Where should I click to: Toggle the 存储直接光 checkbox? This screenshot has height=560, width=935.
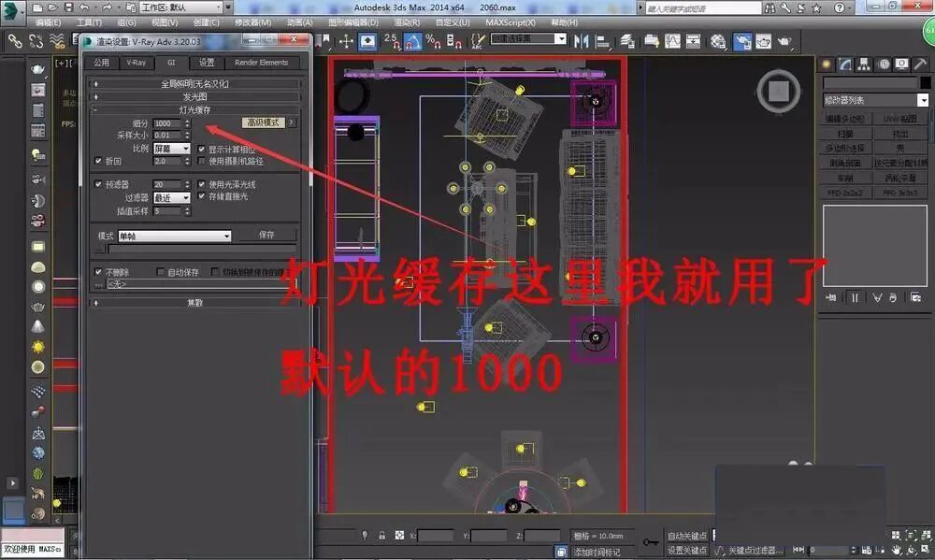[x=202, y=196]
